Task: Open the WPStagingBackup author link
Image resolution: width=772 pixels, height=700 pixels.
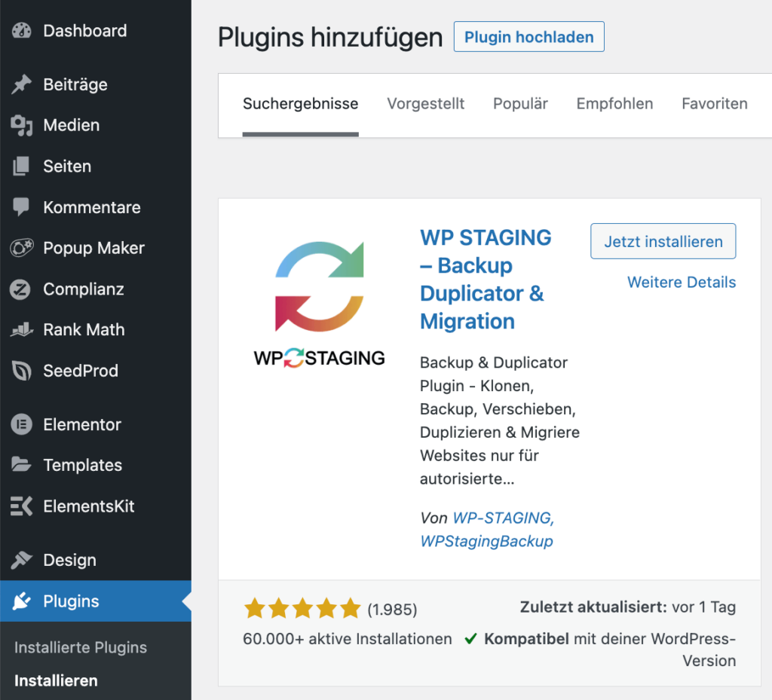Action: (x=486, y=541)
